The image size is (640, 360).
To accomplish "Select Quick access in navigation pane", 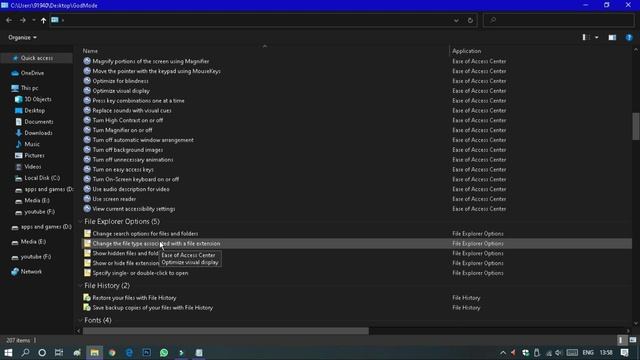I will [37, 58].
